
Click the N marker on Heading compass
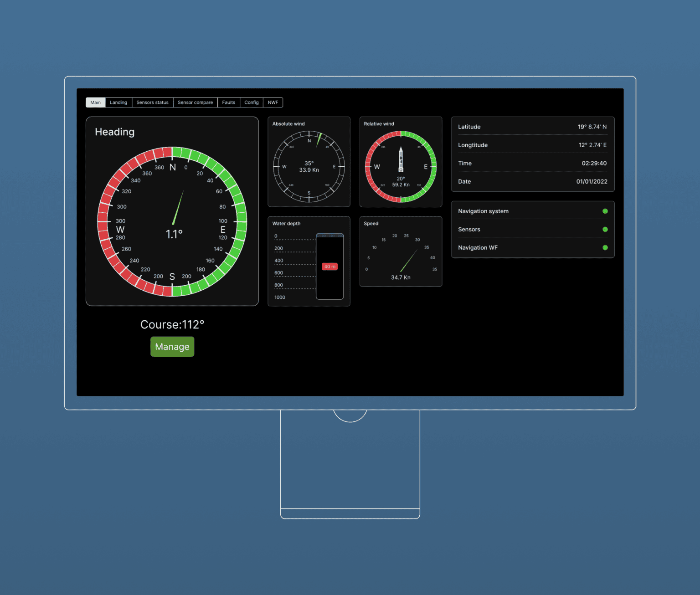point(173,167)
